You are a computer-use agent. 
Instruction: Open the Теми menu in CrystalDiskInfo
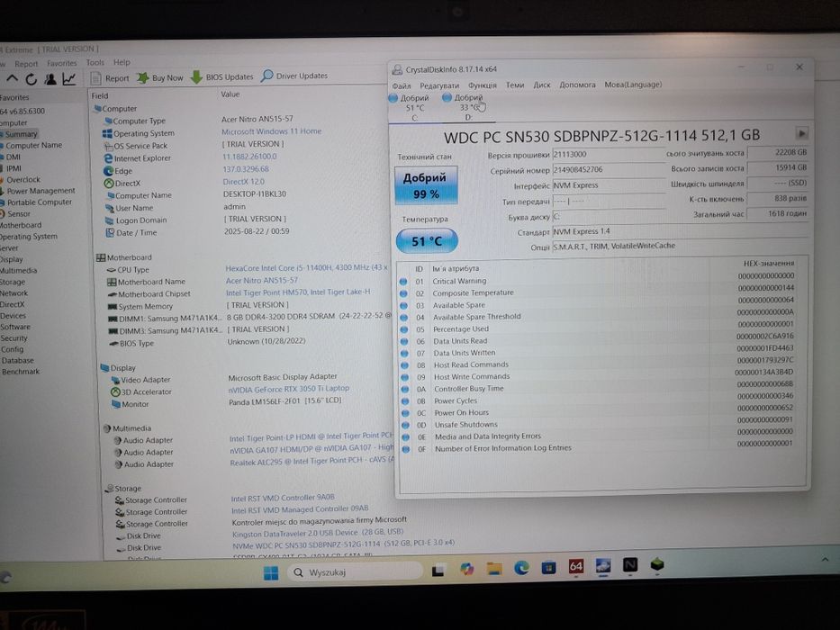coord(515,85)
